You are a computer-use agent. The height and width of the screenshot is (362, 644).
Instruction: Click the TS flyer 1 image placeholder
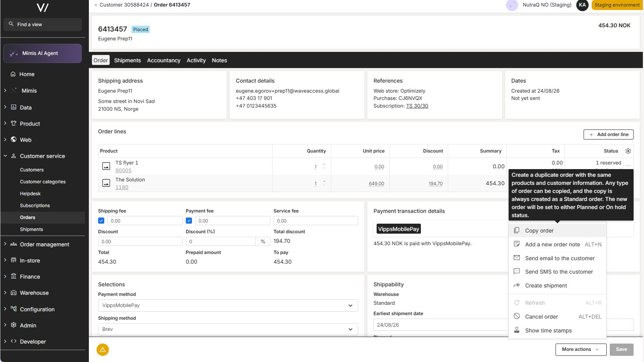click(106, 166)
